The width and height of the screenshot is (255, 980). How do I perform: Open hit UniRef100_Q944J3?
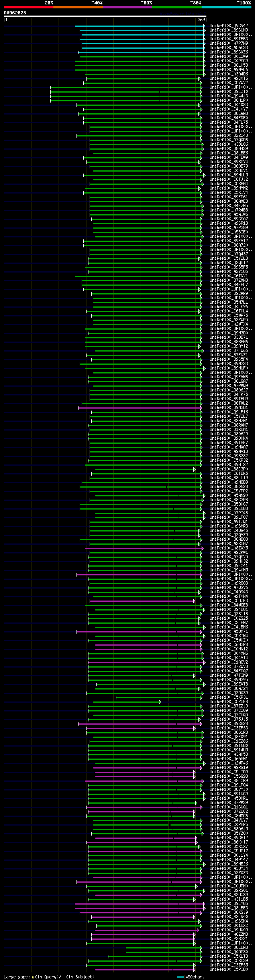click(229, 96)
